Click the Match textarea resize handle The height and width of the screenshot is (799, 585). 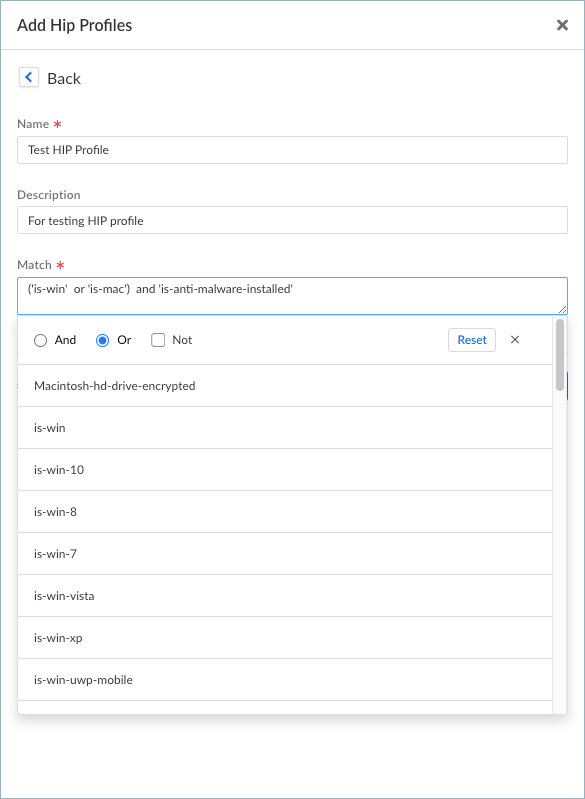click(x=563, y=309)
